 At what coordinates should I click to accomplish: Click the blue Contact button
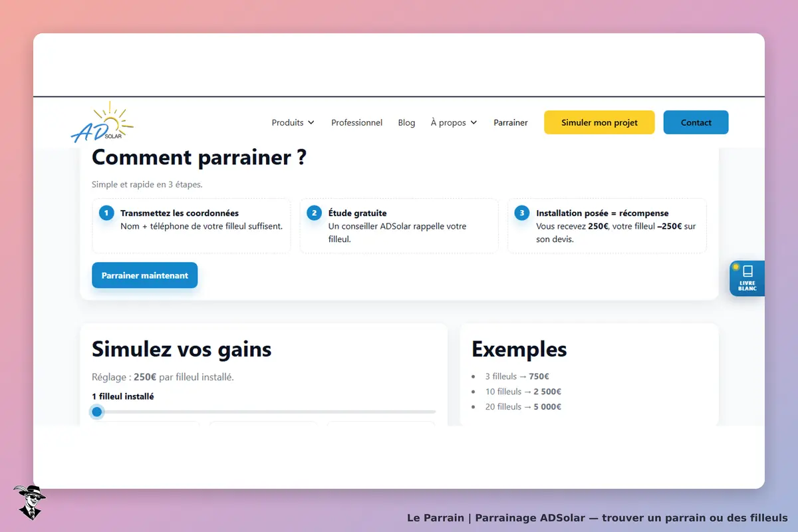click(x=696, y=122)
